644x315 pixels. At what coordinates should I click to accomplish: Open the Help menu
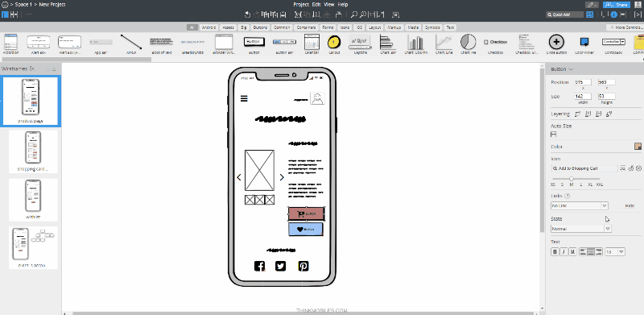[343, 5]
